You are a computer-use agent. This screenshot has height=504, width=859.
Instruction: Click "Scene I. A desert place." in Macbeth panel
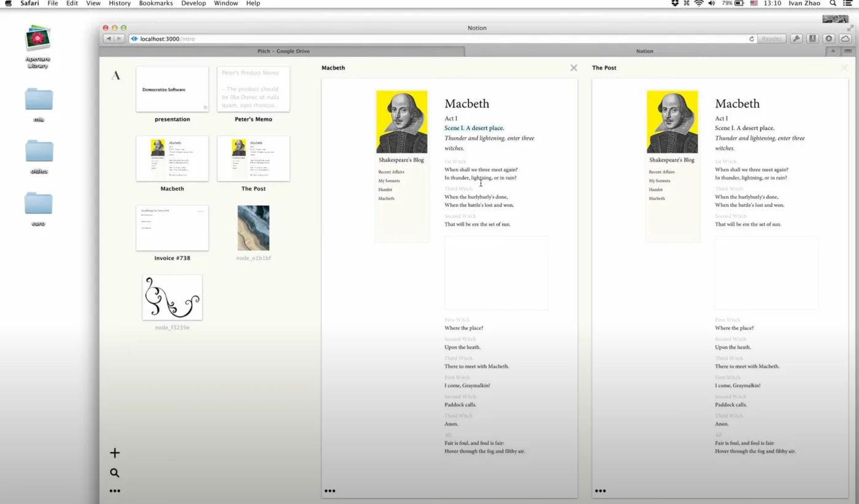(474, 128)
